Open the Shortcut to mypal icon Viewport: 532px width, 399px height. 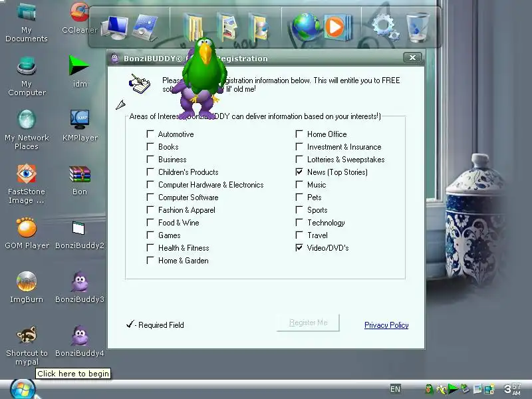click(27, 345)
